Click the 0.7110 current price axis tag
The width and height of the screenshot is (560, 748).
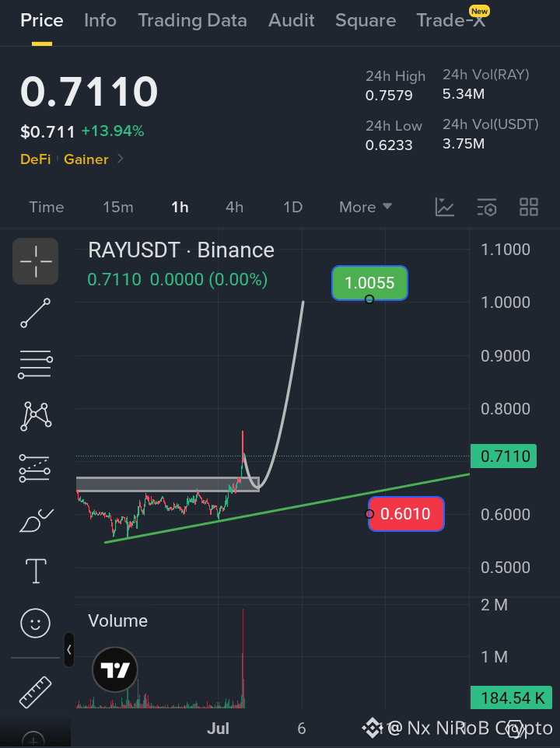point(503,456)
